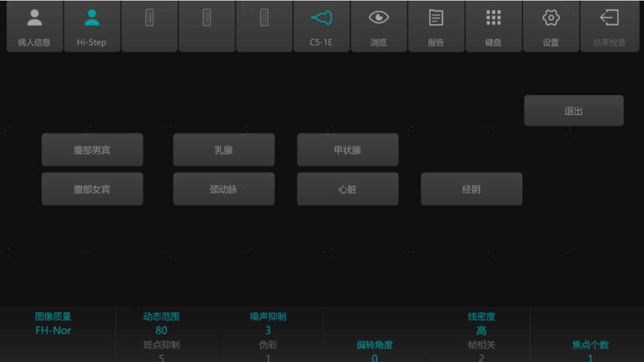Select the 颈动脉 carotid preset
The image size is (644, 362).
[x=224, y=189]
